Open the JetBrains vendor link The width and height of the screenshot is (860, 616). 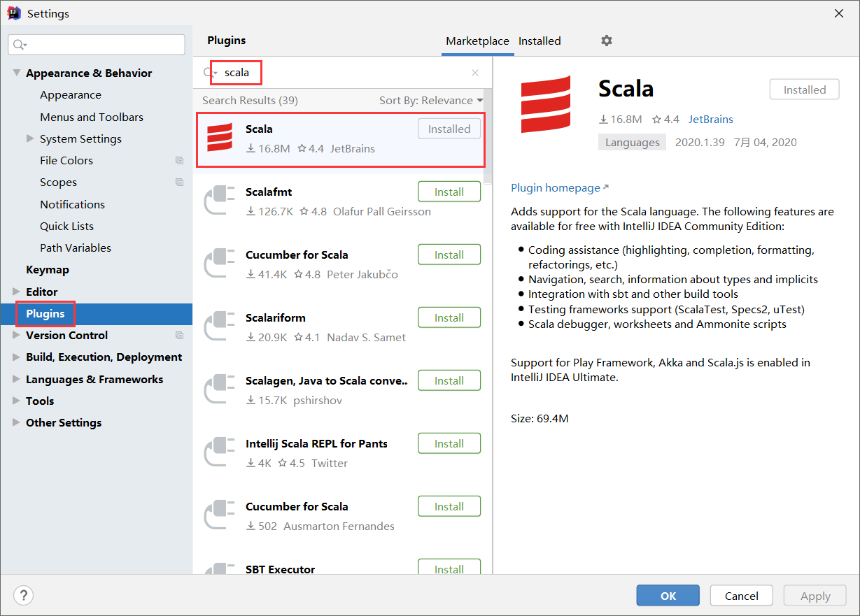[x=711, y=120]
